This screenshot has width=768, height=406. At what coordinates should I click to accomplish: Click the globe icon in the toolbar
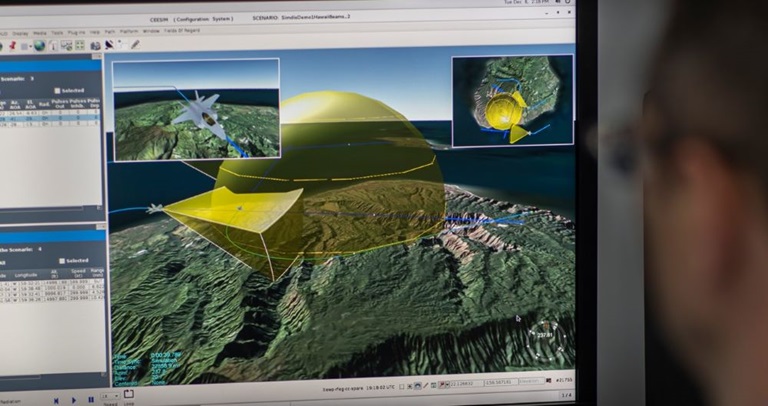click(x=40, y=45)
